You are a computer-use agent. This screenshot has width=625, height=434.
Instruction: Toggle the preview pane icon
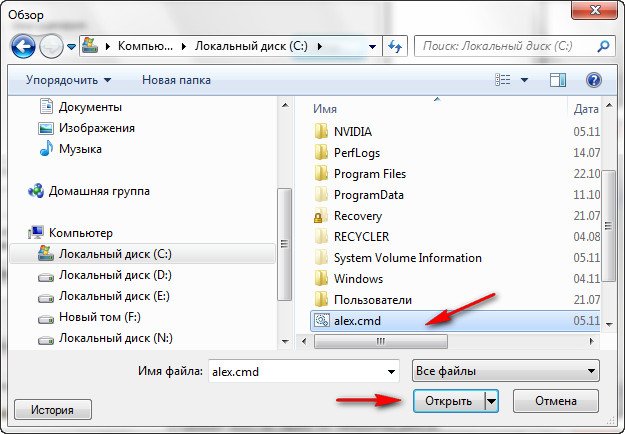pos(558,80)
